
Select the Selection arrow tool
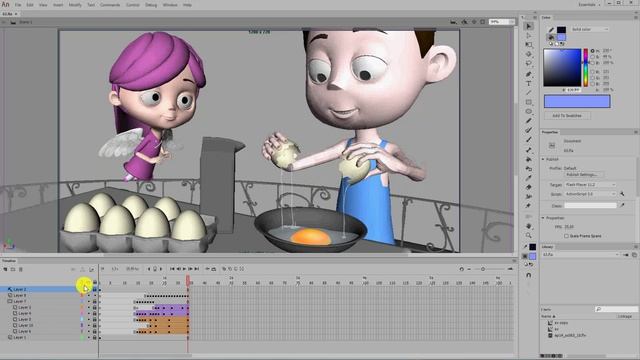pyautogui.click(x=529, y=26)
